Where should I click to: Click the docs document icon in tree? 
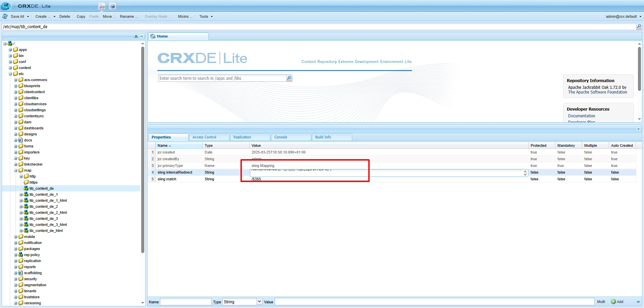tap(21, 140)
